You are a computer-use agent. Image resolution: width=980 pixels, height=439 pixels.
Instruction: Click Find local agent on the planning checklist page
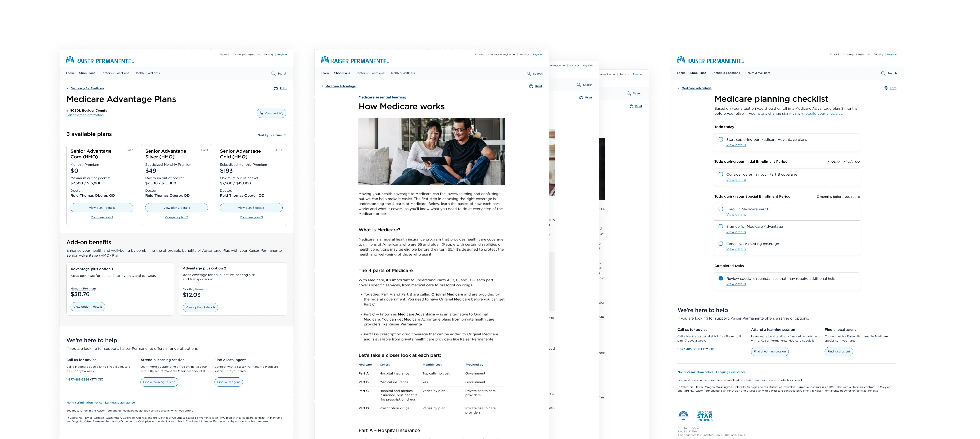[x=838, y=352]
